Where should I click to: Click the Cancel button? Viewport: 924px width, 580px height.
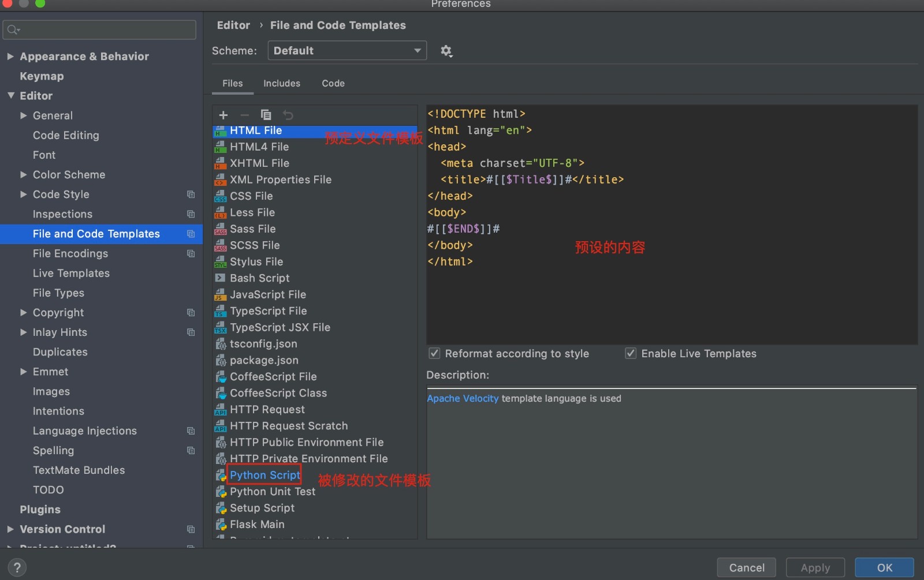(746, 567)
